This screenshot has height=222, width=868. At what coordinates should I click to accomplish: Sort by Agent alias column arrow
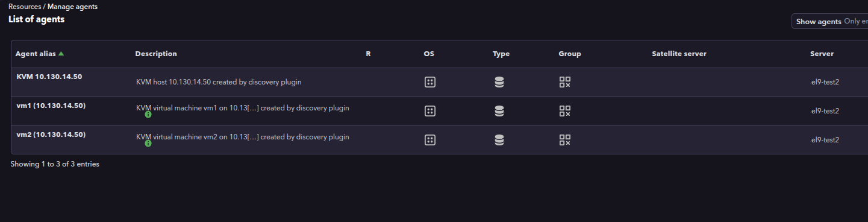pos(61,54)
